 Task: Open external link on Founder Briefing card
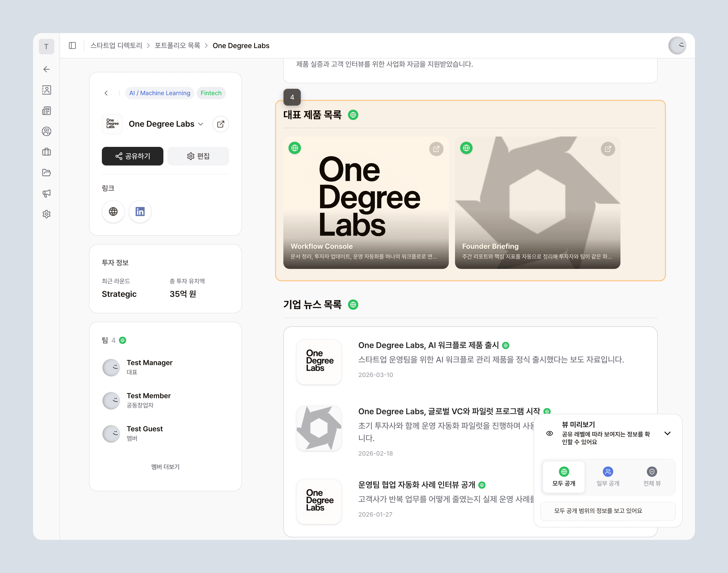[608, 149]
